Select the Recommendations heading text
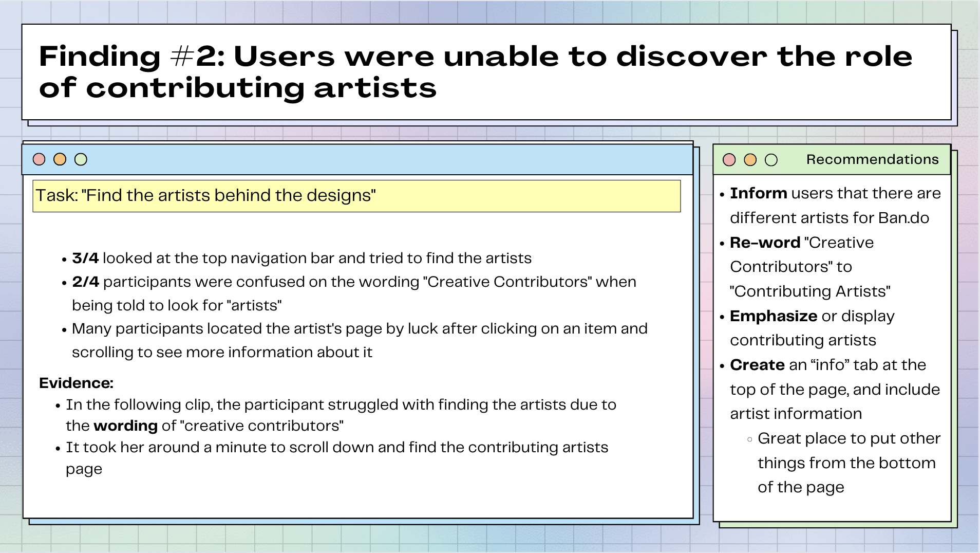Viewport: 980px width, 553px height. point(873,159)
